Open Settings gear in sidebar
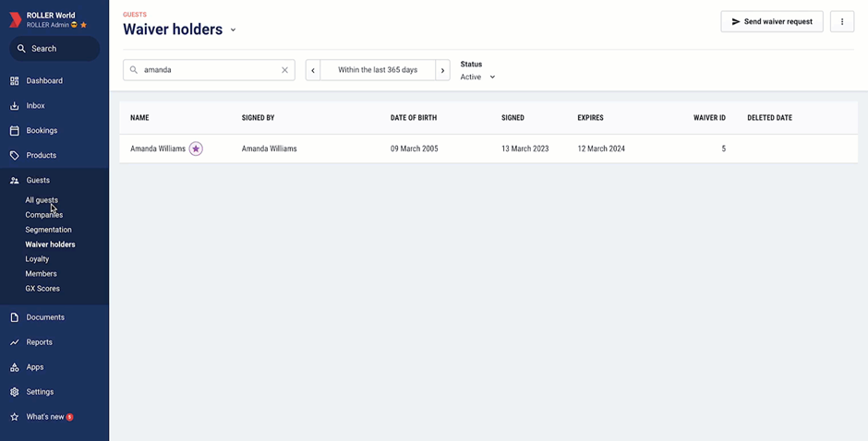 (15, 392)
